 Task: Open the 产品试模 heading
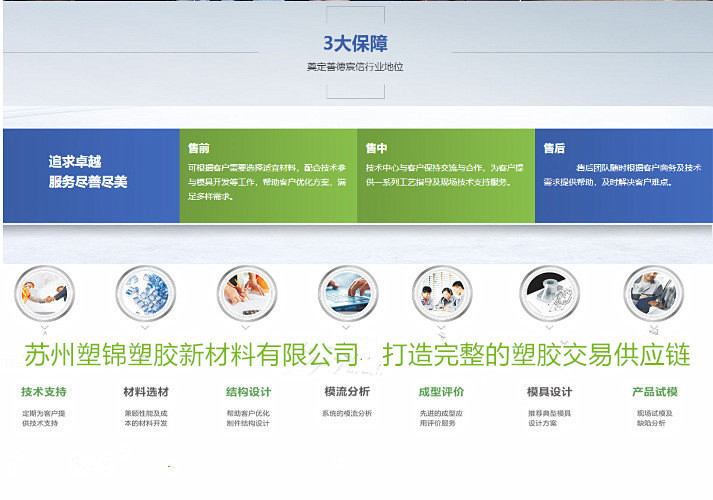click(x=655, y=392)
